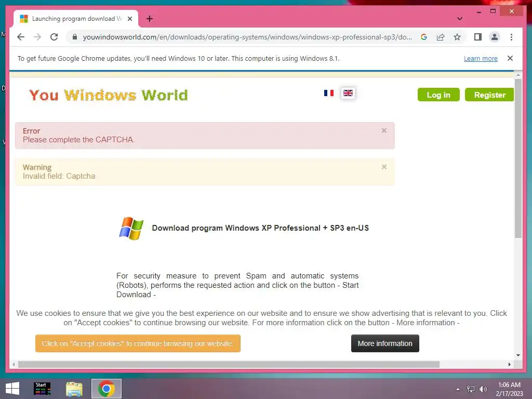Click the Download program Windows XP heading
The image size is (532, 399).
pos(260,228)
